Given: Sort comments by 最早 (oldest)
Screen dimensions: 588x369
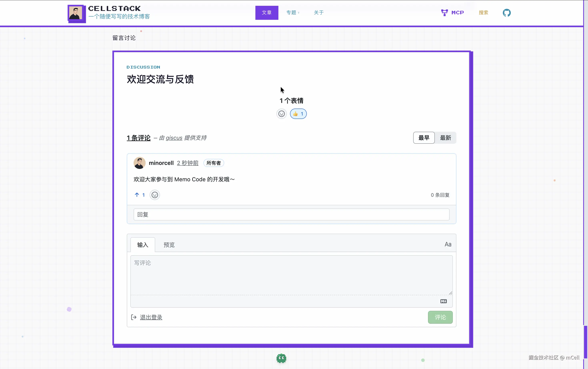Looking at the screenshot, I should tap(424, 138).
